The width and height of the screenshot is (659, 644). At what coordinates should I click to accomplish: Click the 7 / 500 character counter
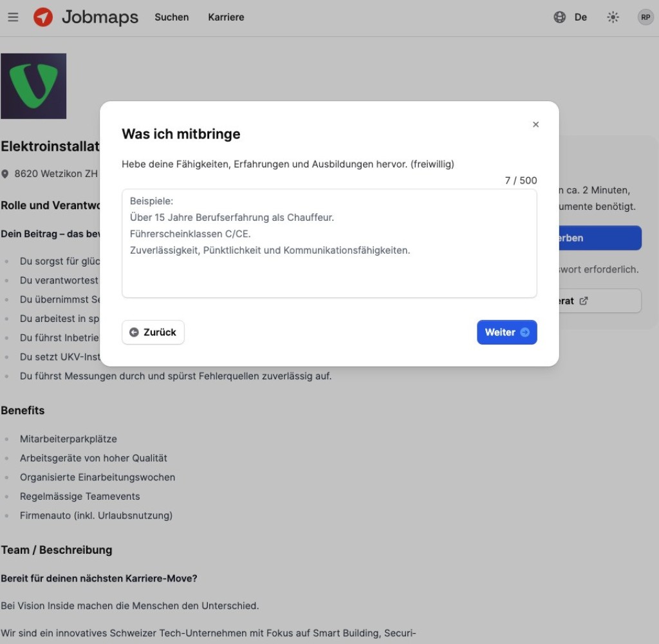pos(521,180)
